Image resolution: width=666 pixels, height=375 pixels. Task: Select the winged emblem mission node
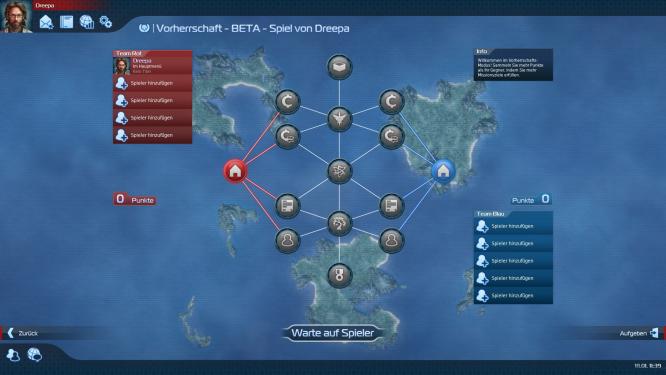339,119
